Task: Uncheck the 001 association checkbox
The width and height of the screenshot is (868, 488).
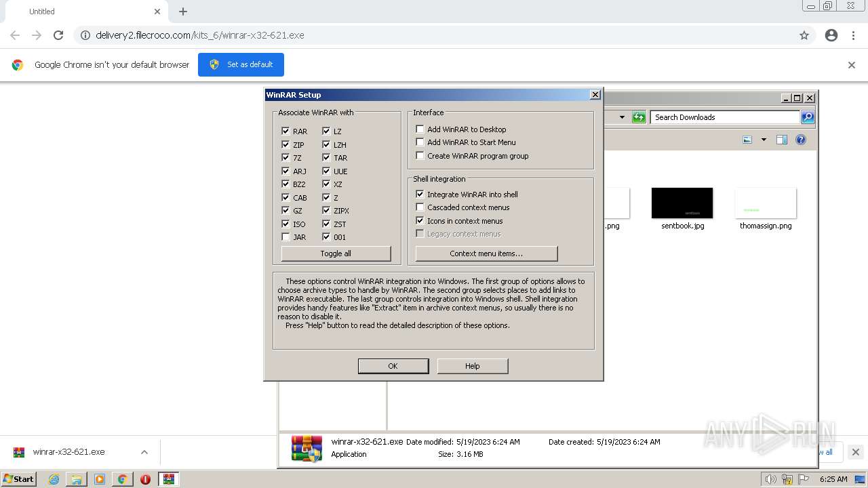Action: click(x=326, y=237)
